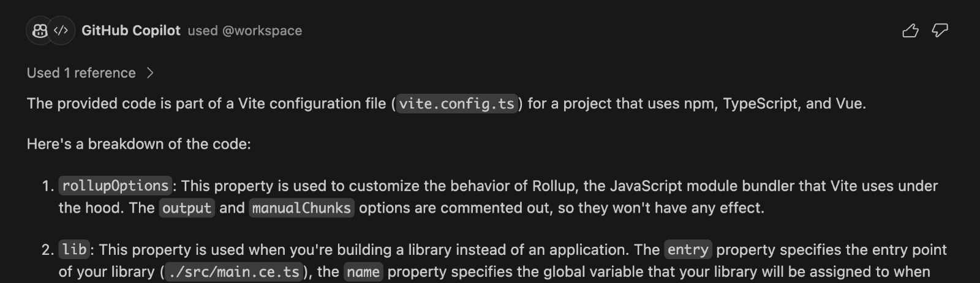Click the GitHub Copilot name label
Viewport: 980px width, 283px height.
pos(131,31)
